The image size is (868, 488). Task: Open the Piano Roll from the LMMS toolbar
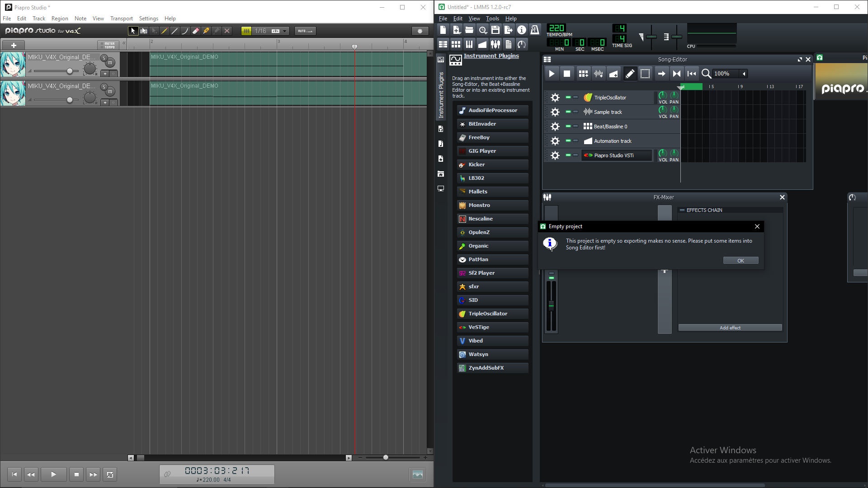click(469, 44)
